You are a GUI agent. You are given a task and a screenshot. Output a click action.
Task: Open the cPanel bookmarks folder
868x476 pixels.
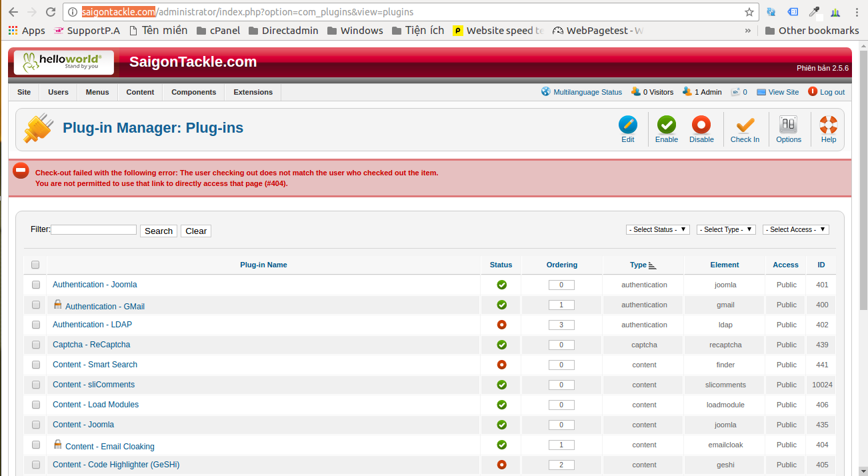217,31
